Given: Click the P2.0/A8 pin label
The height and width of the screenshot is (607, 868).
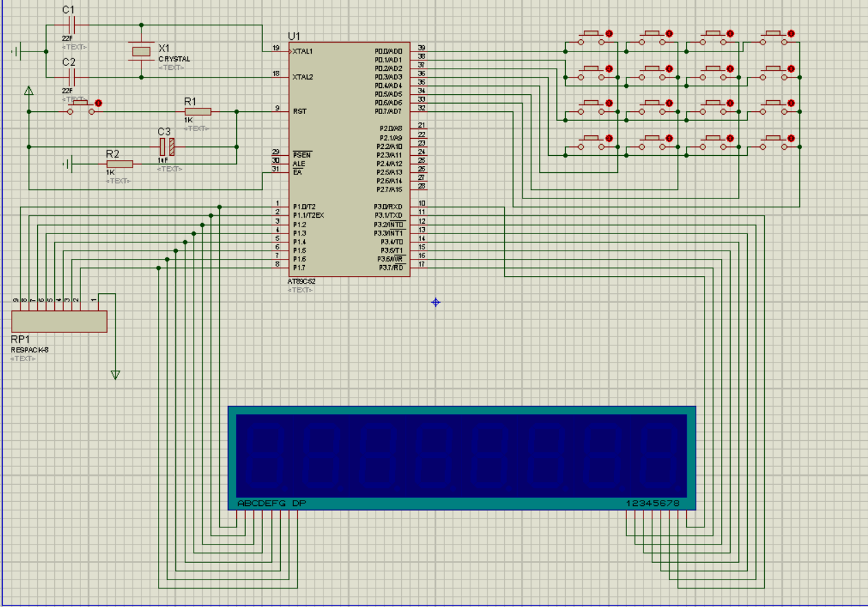Looking at the screenshot, I should coord(391,128).
